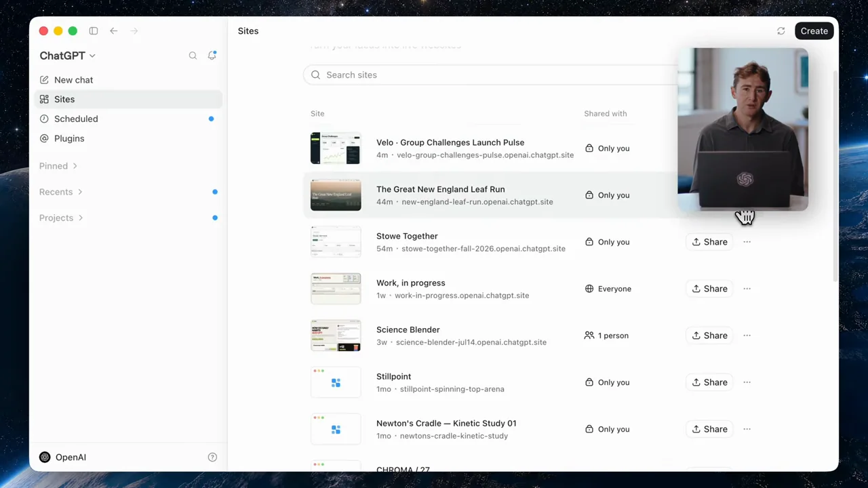Open the ChatGPT model dropdown
The height and width of the screenshot is (488, 868).
pos(67,56)
